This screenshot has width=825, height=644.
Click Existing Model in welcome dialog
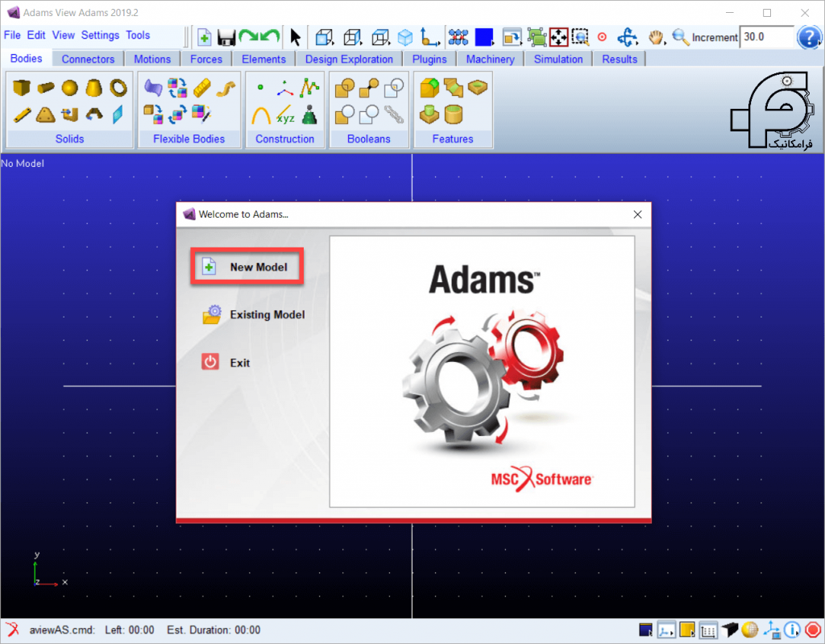point(254,315)
